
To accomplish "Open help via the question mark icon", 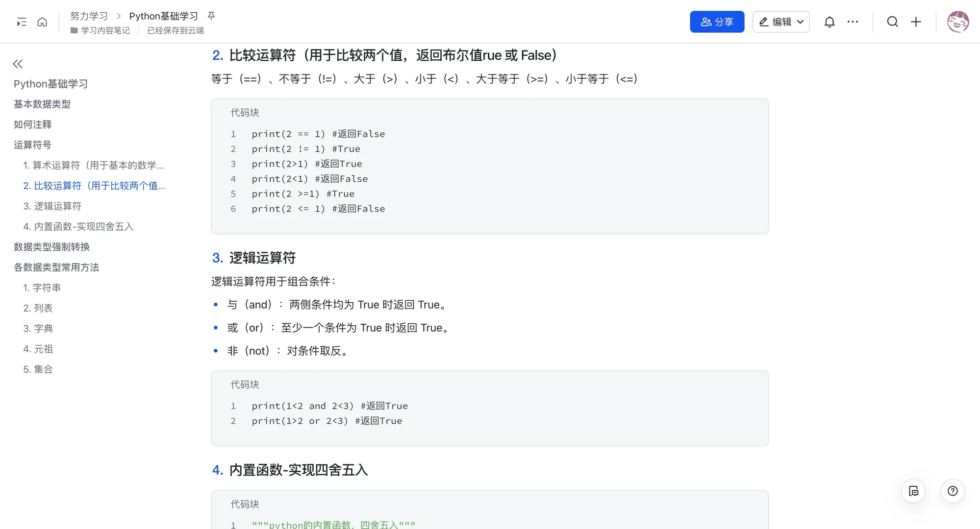I will 952,491.
